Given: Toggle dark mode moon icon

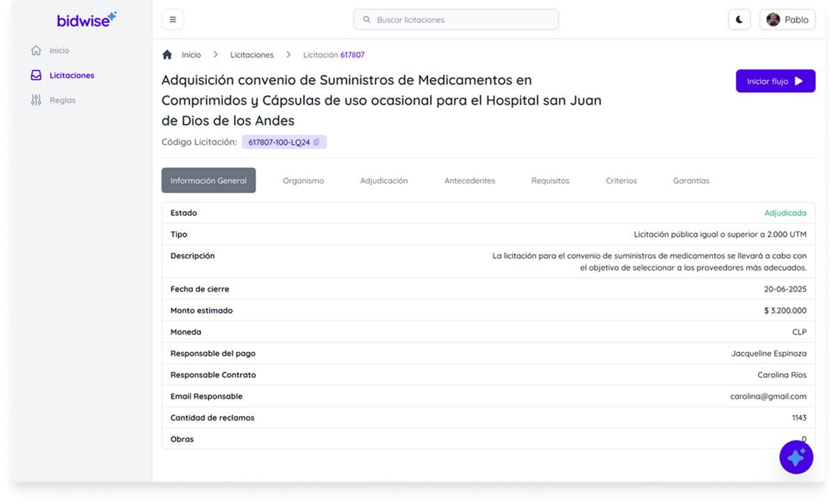Looking at the screenshot, I should pos(739,19).
